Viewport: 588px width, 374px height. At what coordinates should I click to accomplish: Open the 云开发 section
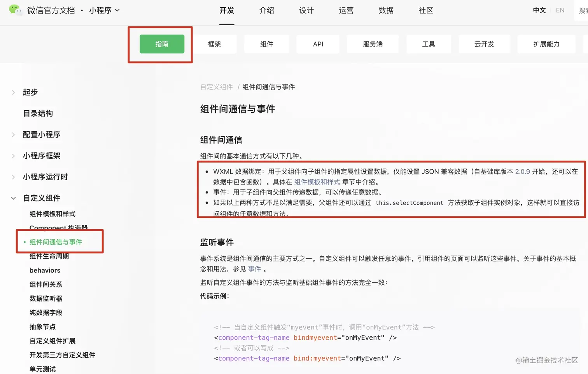(484, 44)
